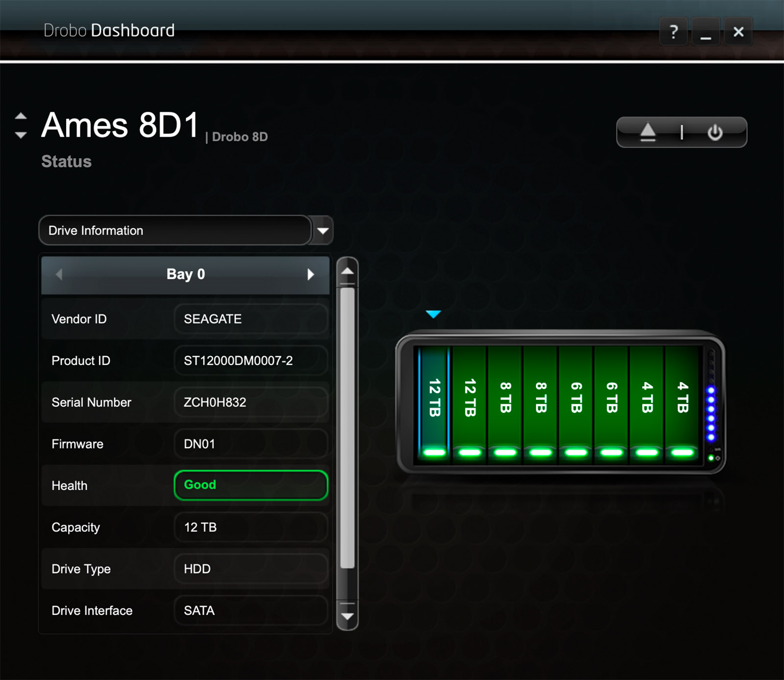The image size is (784, 680).
Task: Click the Status heading
Action: click(66, 162)
